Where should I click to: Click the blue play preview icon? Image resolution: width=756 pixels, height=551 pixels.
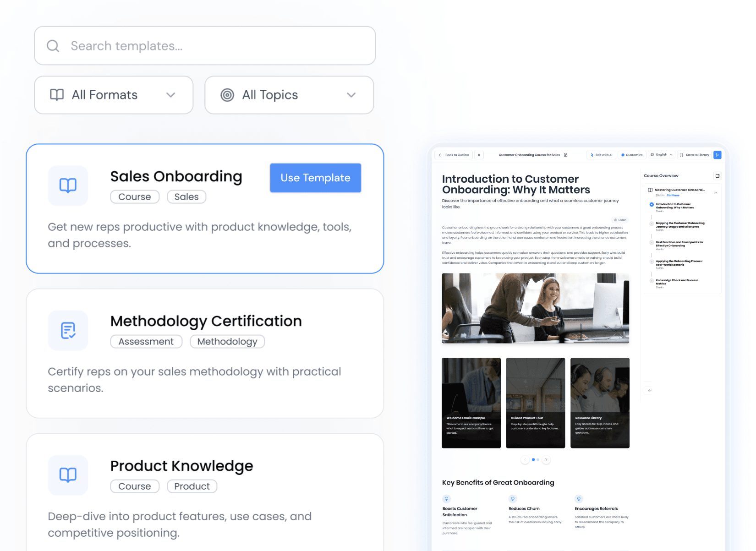pos(717,155)
